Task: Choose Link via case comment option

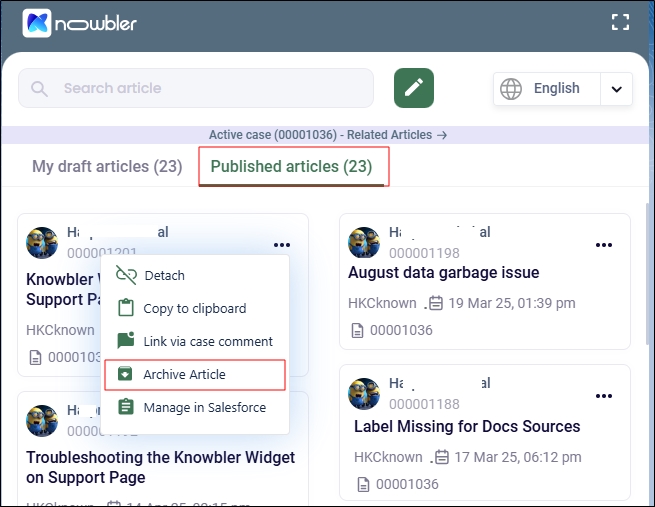Action: (195, 341)
